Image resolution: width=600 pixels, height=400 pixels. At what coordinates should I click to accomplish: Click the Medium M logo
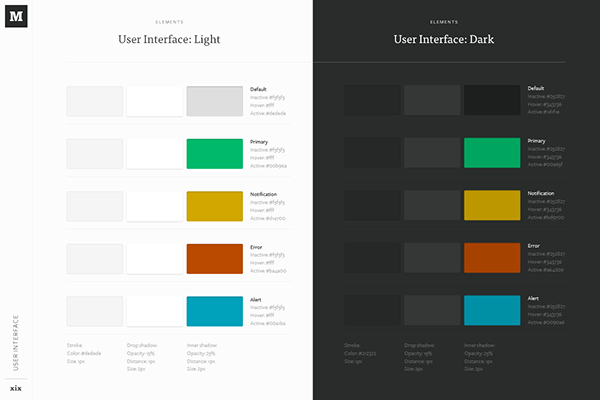click(16, 17)
